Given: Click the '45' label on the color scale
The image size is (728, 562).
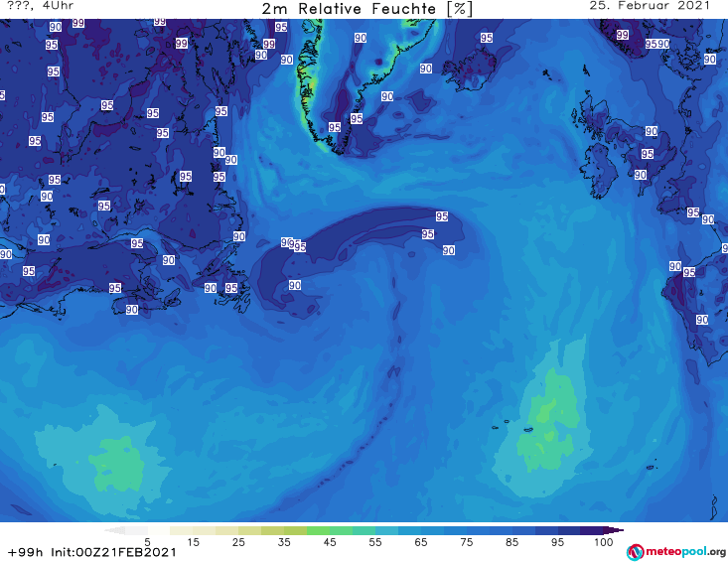Looking at the screenshot, I should 330,541.
